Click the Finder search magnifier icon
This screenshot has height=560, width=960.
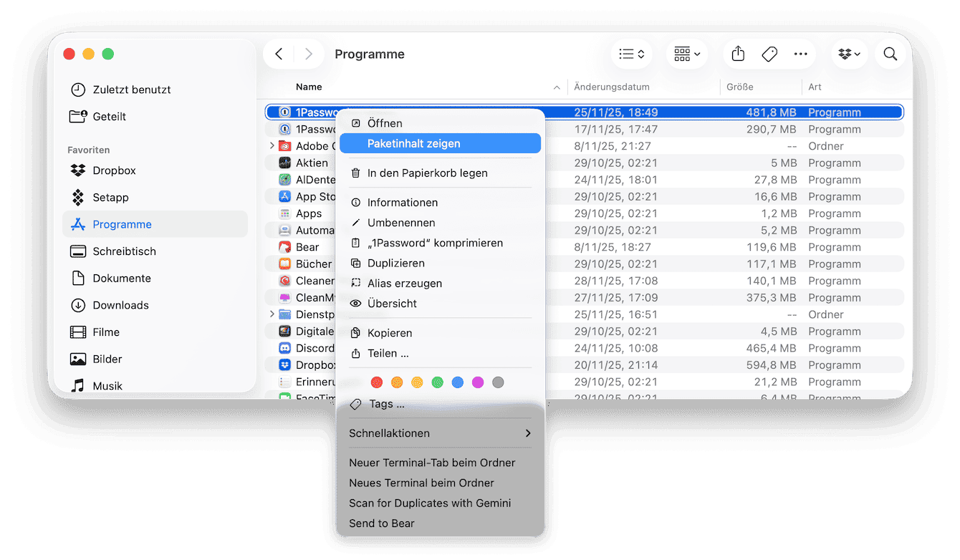890,54
